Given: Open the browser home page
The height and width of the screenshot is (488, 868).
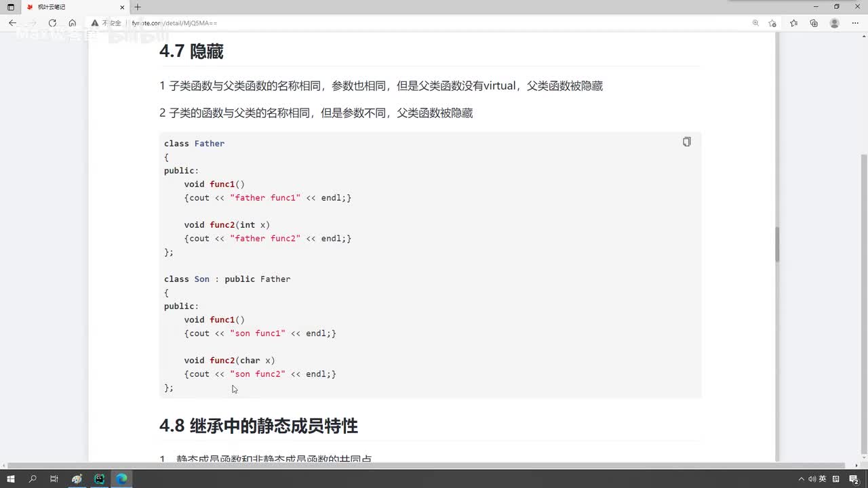Looking at the screenshot, I should [x=72, y=23].
